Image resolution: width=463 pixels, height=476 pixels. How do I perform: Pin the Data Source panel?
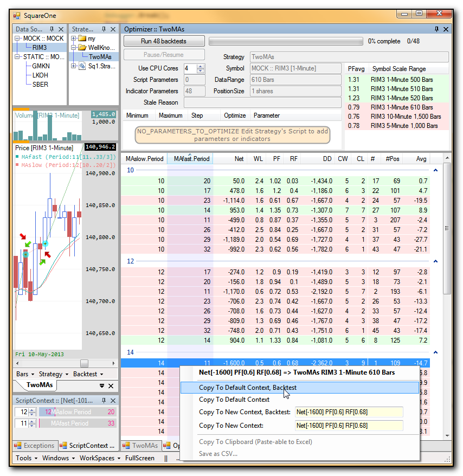52,29
